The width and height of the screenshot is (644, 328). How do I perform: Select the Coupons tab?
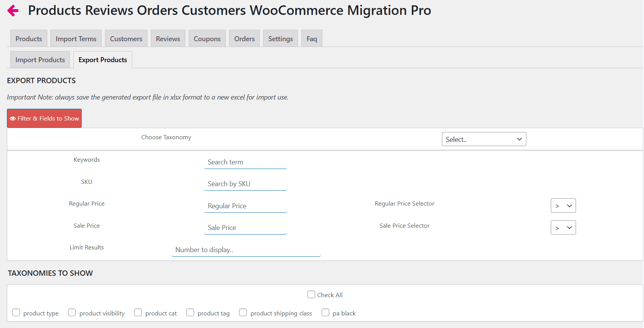tap(207, 39)
